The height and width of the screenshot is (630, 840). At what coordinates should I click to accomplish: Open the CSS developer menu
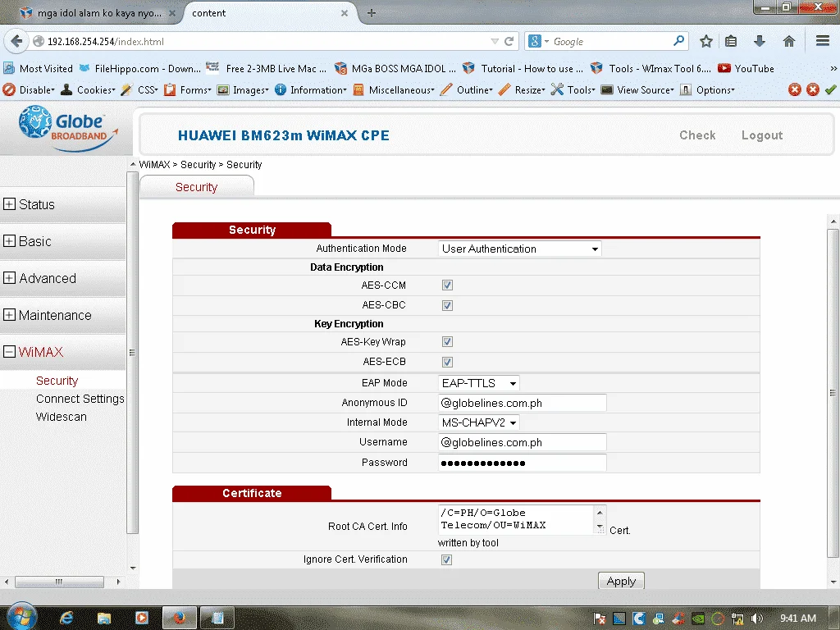pyautogui.click(x=139, y=90)
